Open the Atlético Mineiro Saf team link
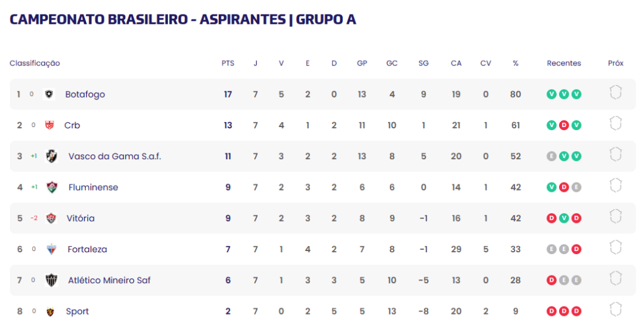This screenshot has width=644, height=336. [x=109, y=280]
